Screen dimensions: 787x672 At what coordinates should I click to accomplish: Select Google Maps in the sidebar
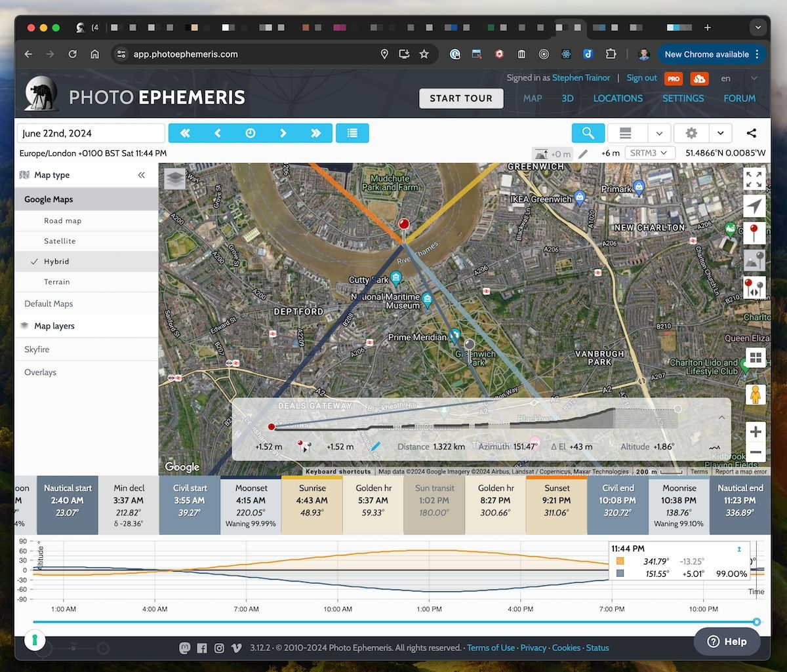click(87, 199)
